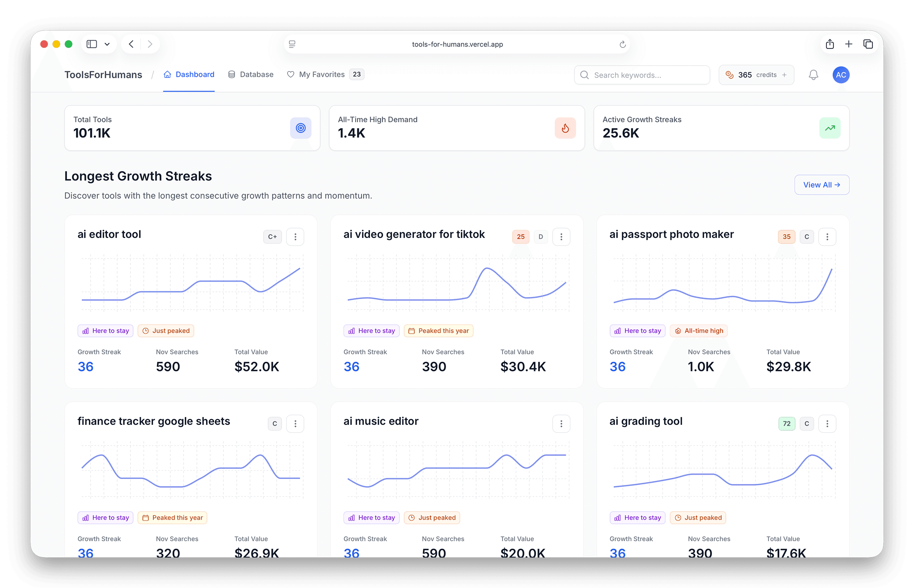Open three-dot menu on ai editor tool card
Viewport: 914px width, 588px height.
click(x=295, y=237)
